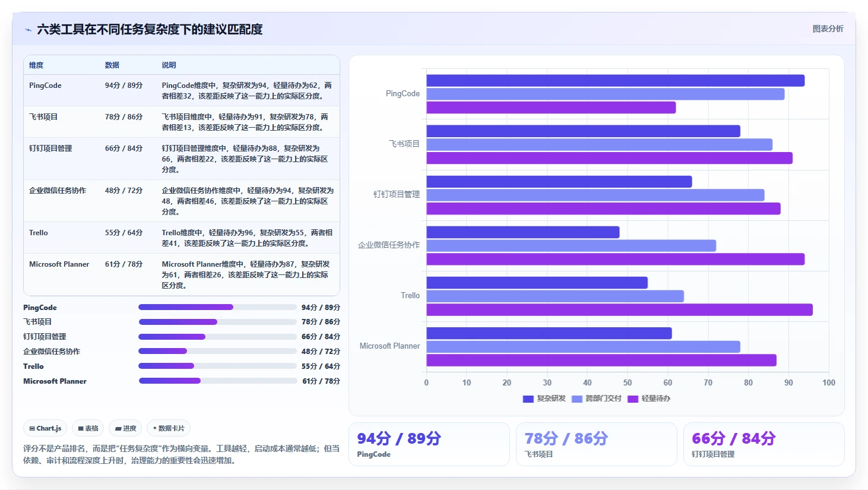Click the 100 x-axis tick label

pyautogui.click(x=829, y=382)
